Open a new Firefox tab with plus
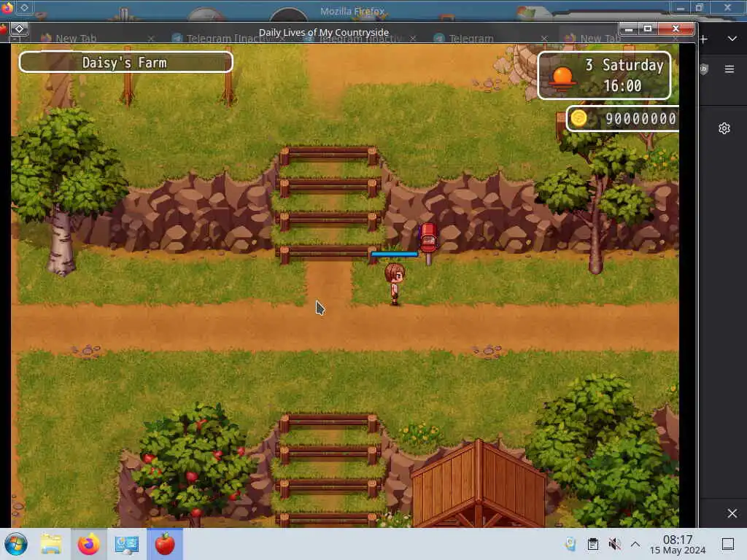This screenshot has height=560, width=747. [704, 39]
